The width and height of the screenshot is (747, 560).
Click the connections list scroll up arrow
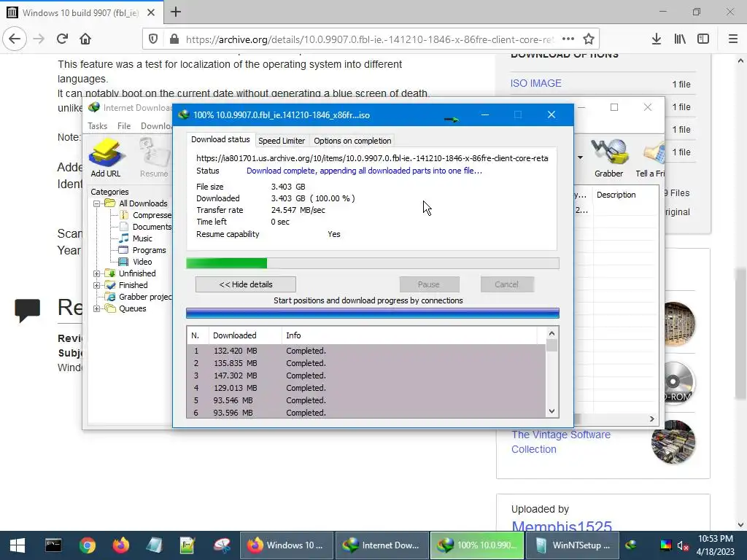click(551, 333)
